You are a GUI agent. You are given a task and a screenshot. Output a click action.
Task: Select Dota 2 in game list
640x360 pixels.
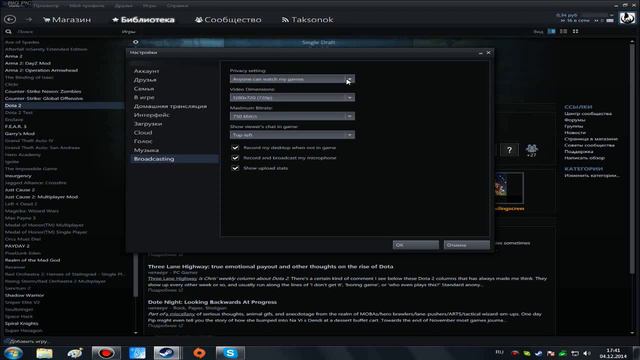click(63, 105)
